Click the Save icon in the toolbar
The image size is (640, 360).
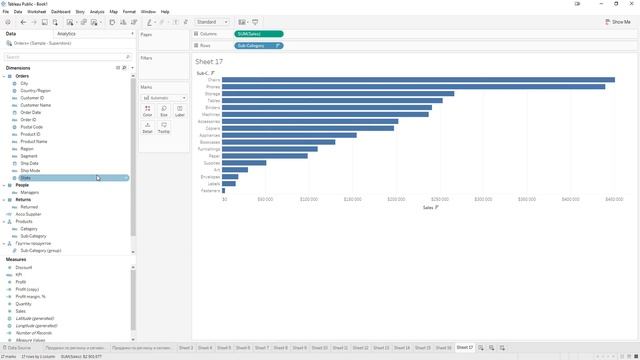[44, 22]
